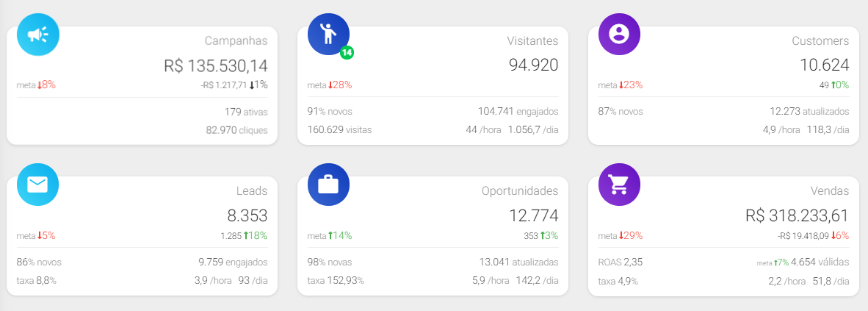
Task: Click the meta 28% indicator in Visitantes
Action: click(330, 85)
